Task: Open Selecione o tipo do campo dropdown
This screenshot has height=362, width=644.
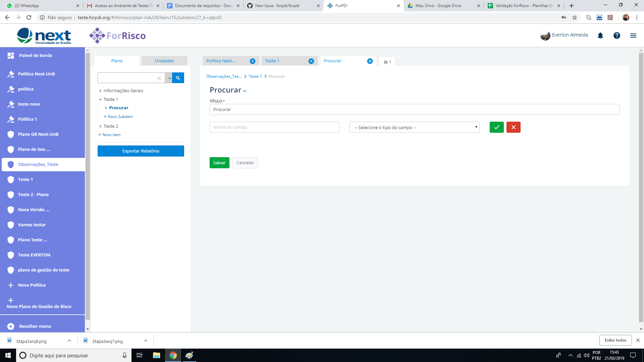Action: pyautogui.click(x=414, y=127)
